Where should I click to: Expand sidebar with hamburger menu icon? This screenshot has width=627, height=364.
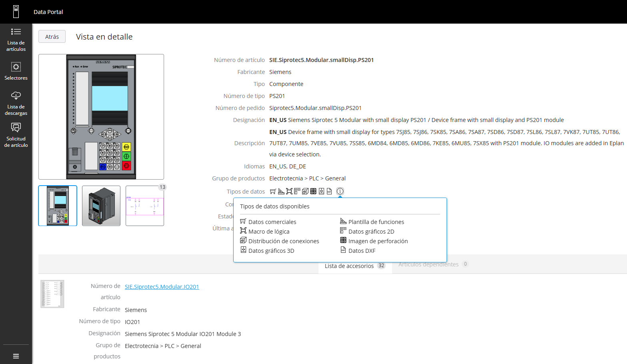click(x=16, y=356)
